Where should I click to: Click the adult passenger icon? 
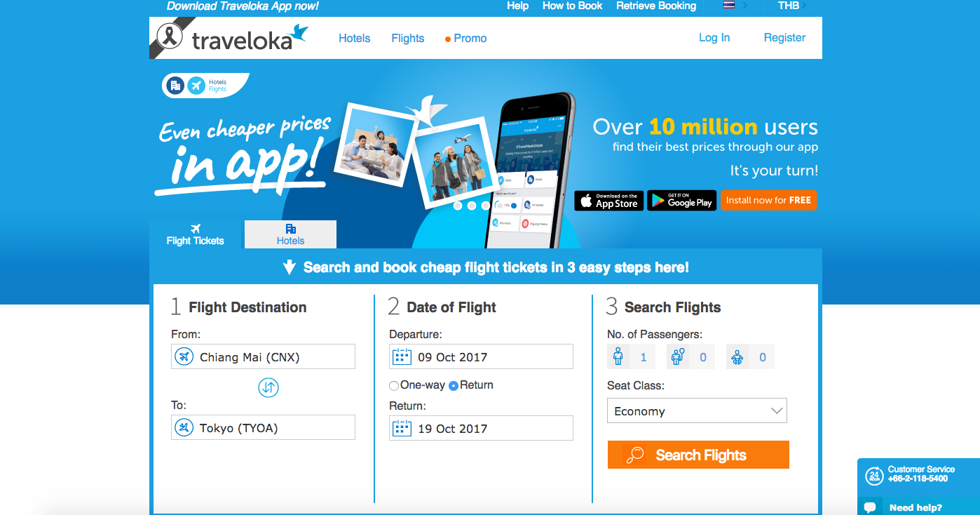(x=618, y=356)
